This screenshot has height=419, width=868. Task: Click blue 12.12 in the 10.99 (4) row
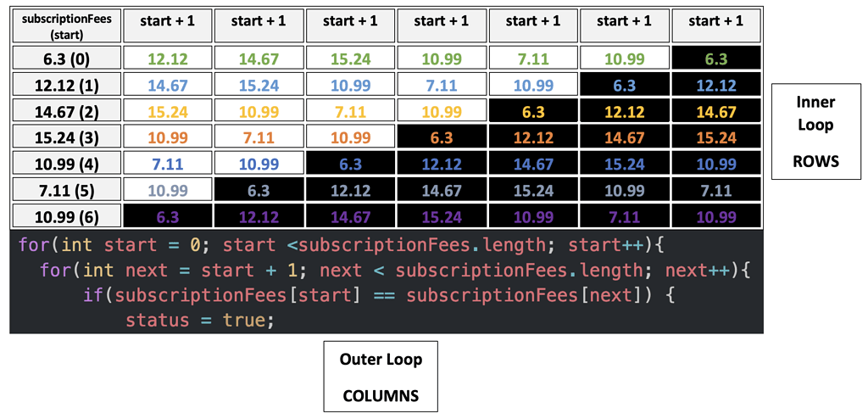(441, 163)
